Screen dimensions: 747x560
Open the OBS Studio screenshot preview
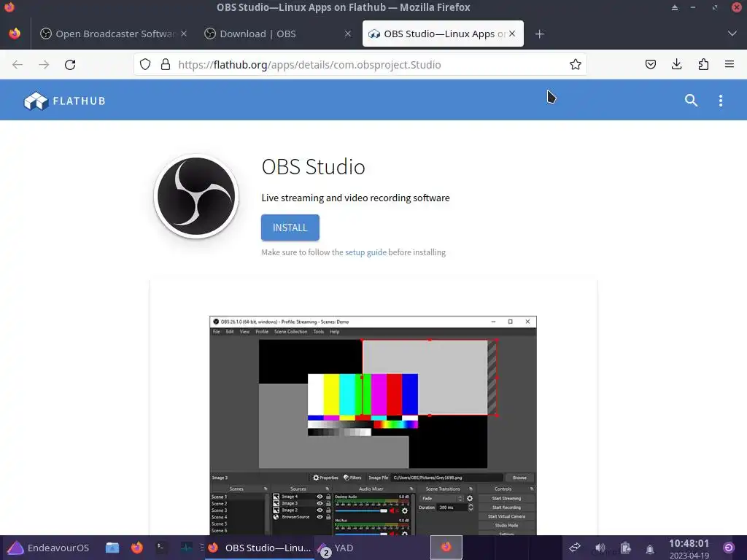tap(373, 425)
